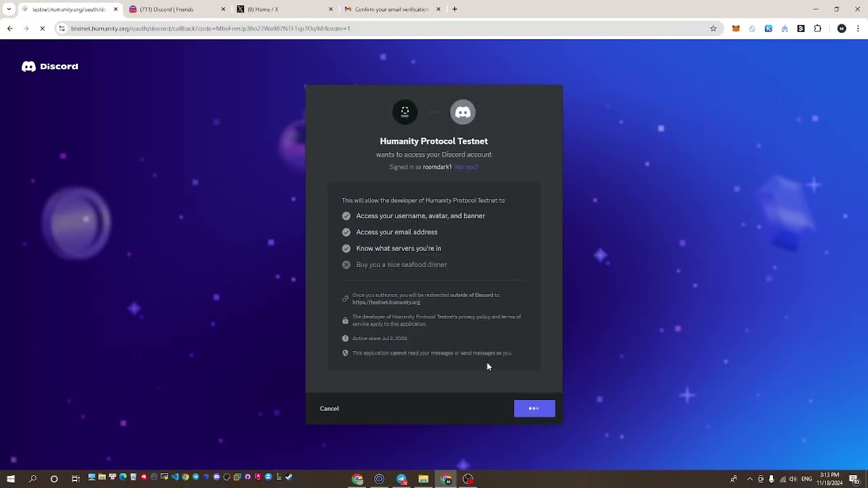Open the screen recorder taskbar app
The width and height of the screenshot is (868, 488).
tap(468, 479)
